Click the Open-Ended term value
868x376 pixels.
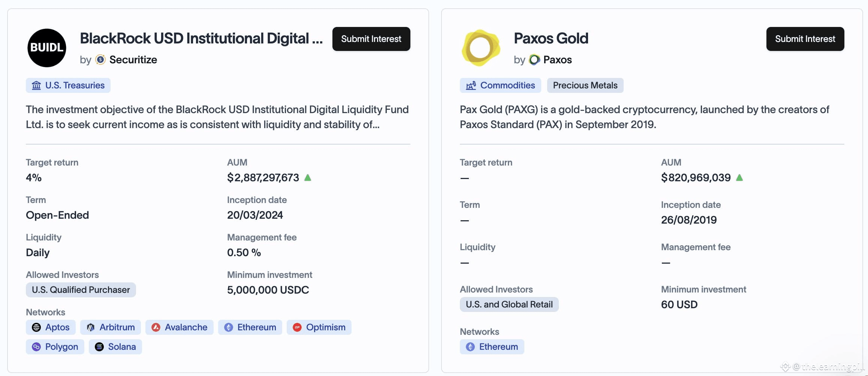[57, 215]
